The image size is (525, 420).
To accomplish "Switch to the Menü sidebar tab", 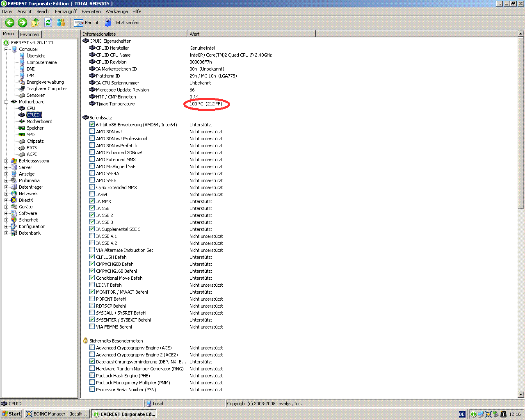I will (9, 34).
